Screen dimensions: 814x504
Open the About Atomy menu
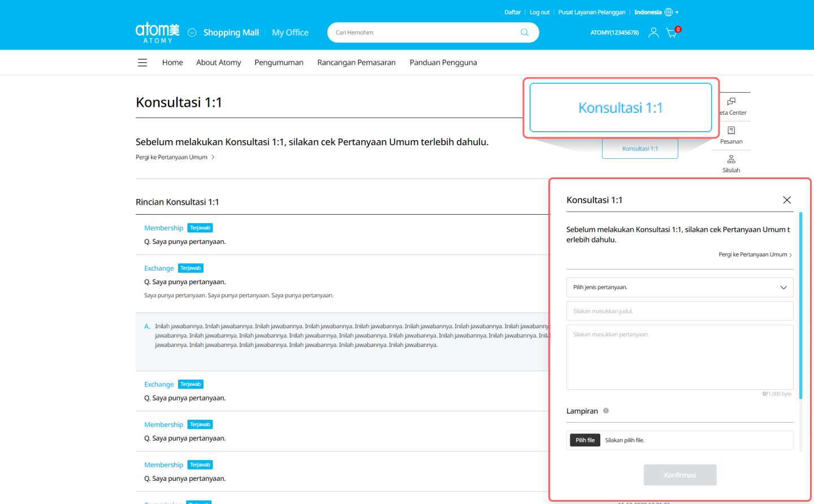point(218,63)
